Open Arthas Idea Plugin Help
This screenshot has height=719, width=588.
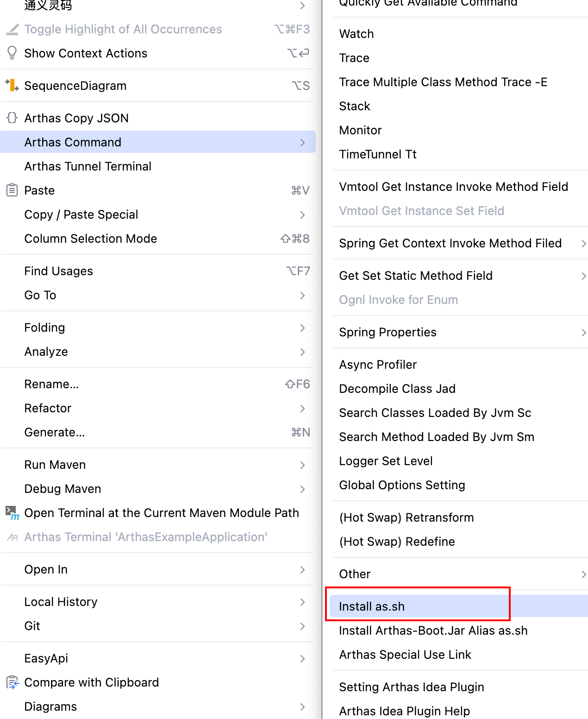coord(404,711)
